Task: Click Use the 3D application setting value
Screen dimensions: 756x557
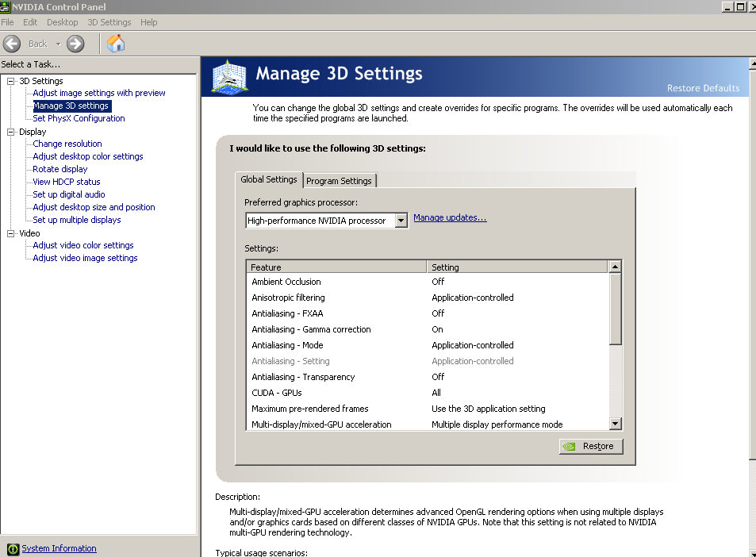Action: click(x=489, y=409)
